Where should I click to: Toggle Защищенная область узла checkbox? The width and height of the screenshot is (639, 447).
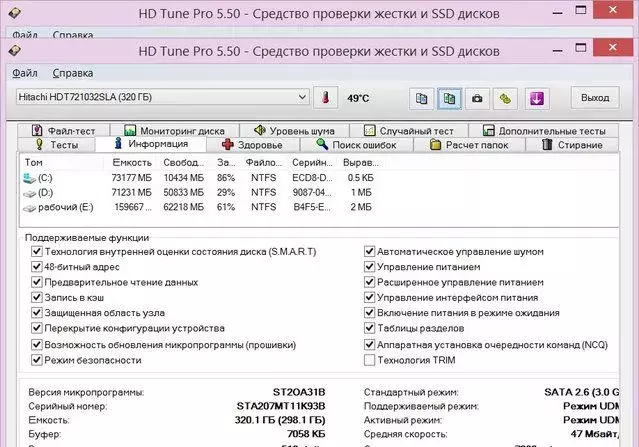tap(37, 313)
